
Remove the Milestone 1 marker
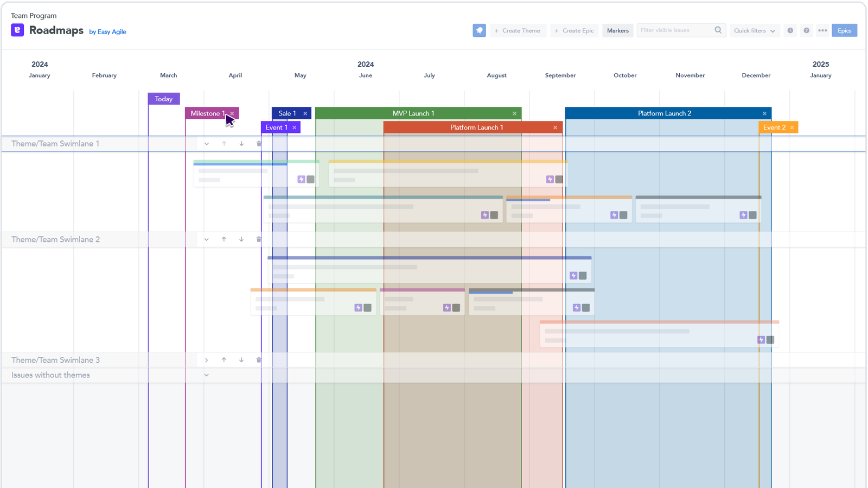coord(232,113)
